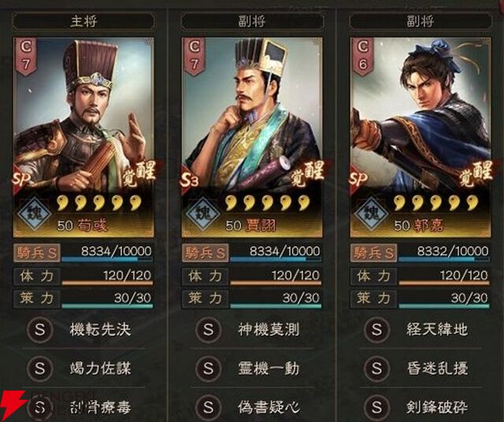The width and height of the screenshot is (504, 422).
Task: Open 賈詡's character portrait card
Action: point(252,137)
